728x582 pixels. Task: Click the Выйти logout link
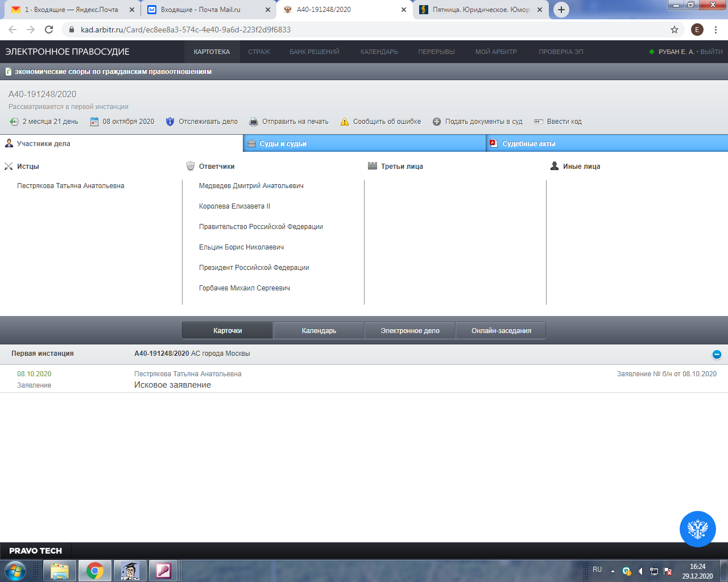pyautogui.click(x=711, y=52)
